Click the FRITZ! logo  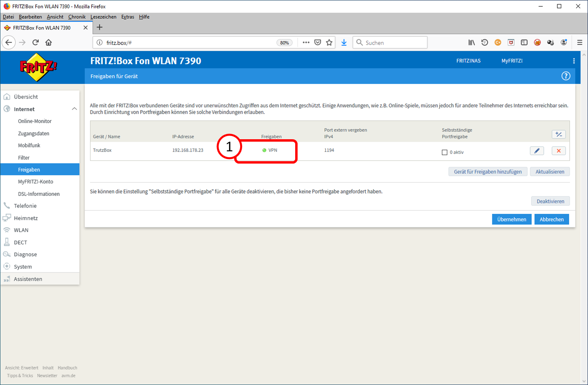click(x=38, y=67)
